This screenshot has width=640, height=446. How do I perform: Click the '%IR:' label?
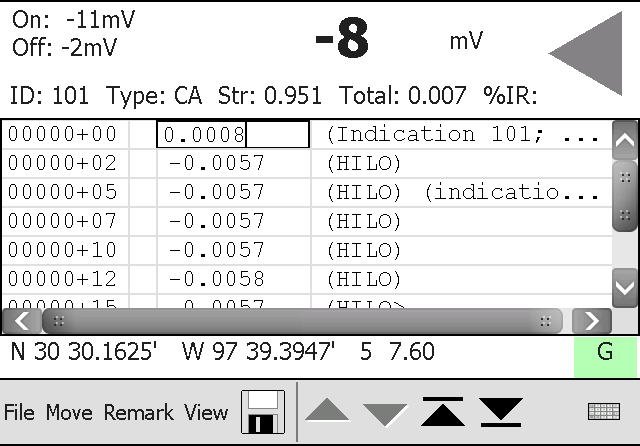[x=510, y=96]
